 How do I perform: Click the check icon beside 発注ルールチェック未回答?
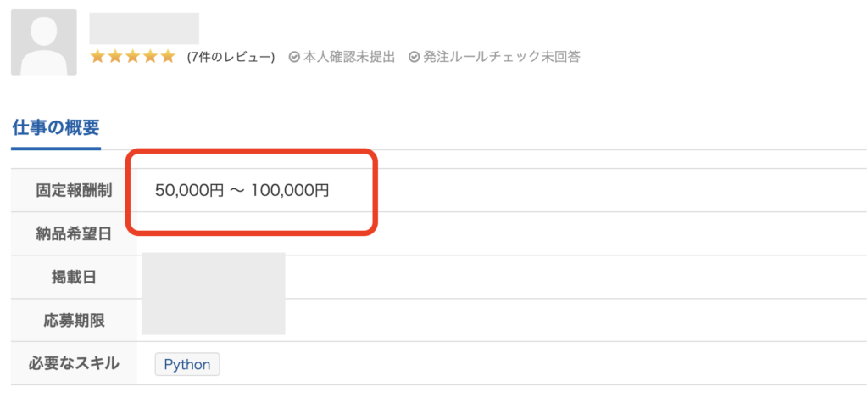pyautogui.click(x=415, y=57)
